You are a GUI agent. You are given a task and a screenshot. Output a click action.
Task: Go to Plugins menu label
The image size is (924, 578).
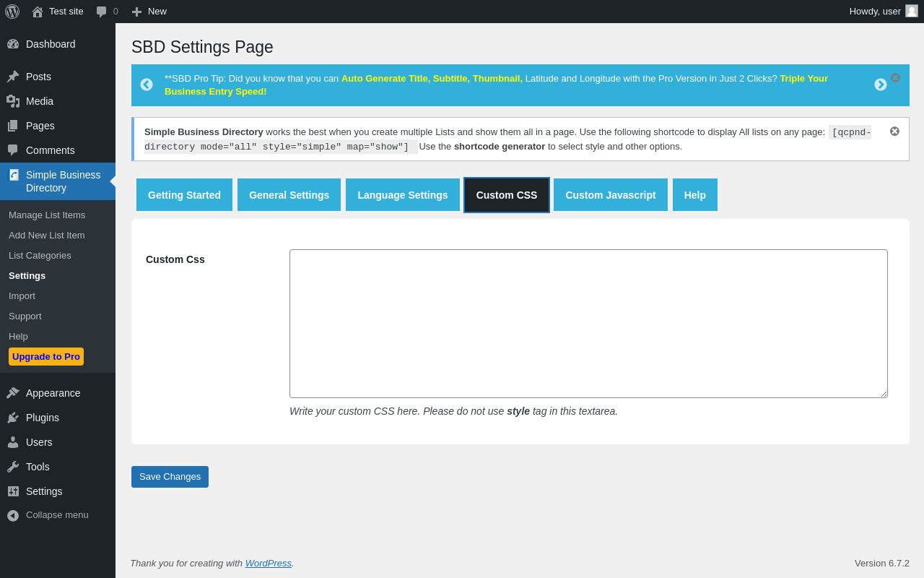point(43,418)
